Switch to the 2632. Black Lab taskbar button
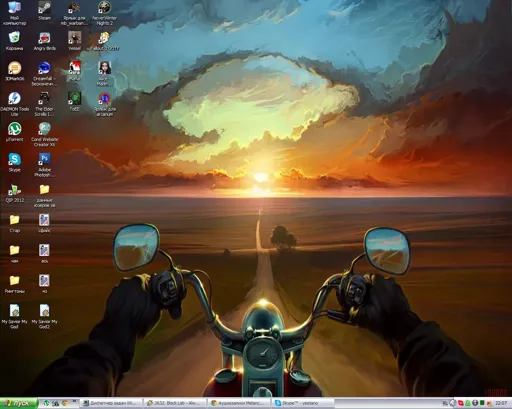Viewport: 512px width, 409px height. [175, 403]
